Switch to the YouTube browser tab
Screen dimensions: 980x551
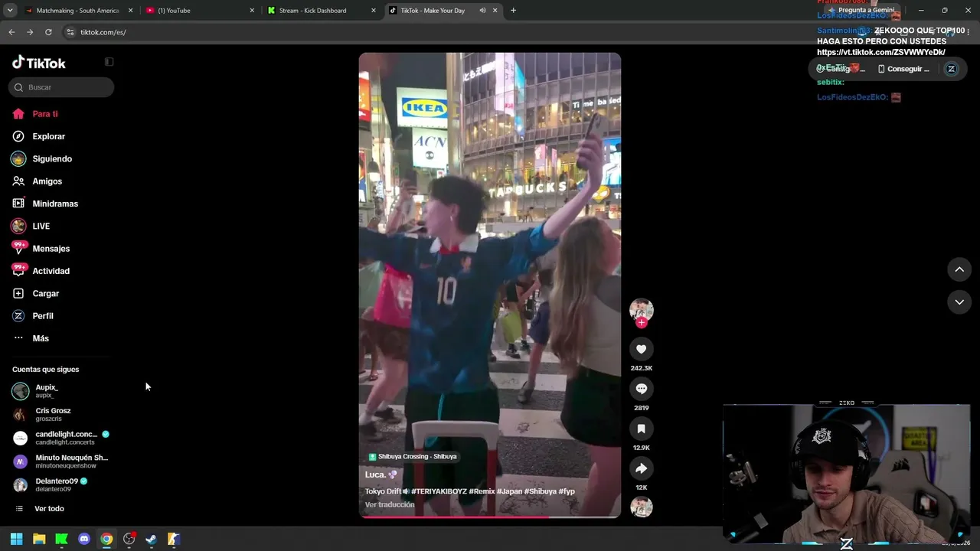coord(200,11)
